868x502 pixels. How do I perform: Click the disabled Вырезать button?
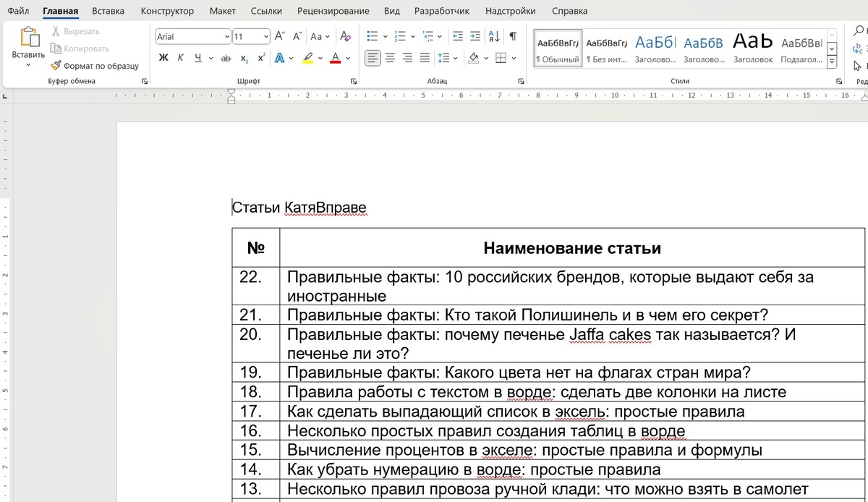coord(76,32)
